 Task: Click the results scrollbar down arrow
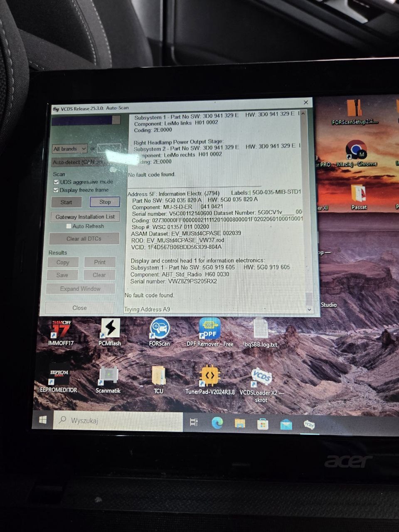[x=309, y=310]
